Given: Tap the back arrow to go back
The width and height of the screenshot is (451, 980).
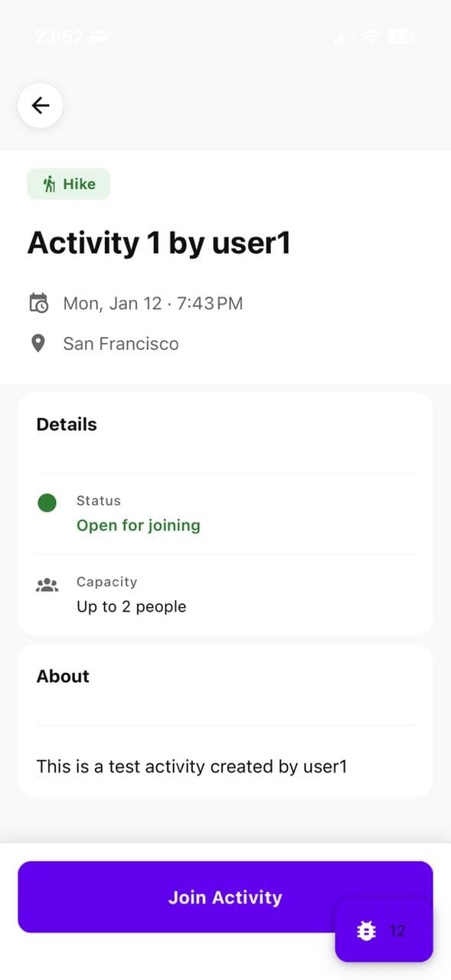Looking at the screenshot, I should pos(40,106).
